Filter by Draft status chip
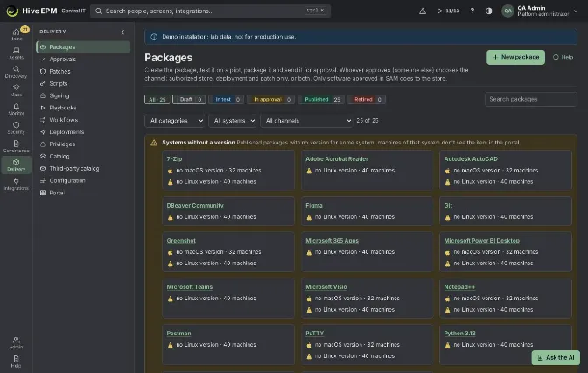The width and height of the screenshot is (588, 373). (189, 100)
